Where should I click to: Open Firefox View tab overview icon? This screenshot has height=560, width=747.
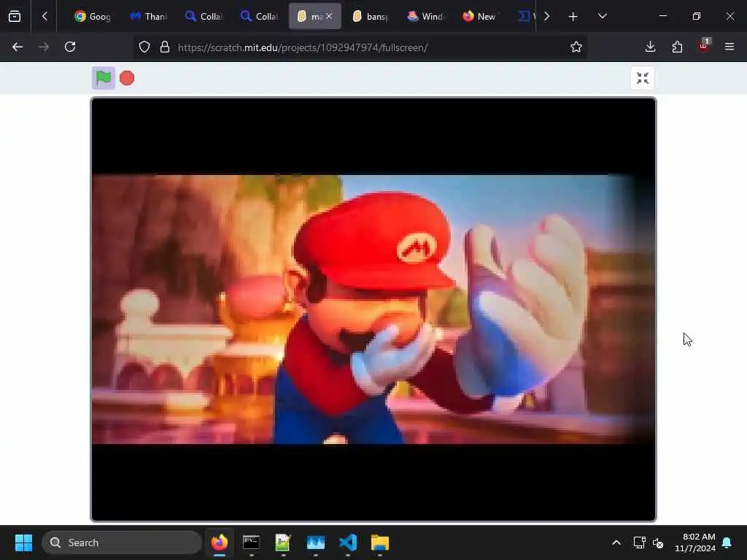(15, 16)
